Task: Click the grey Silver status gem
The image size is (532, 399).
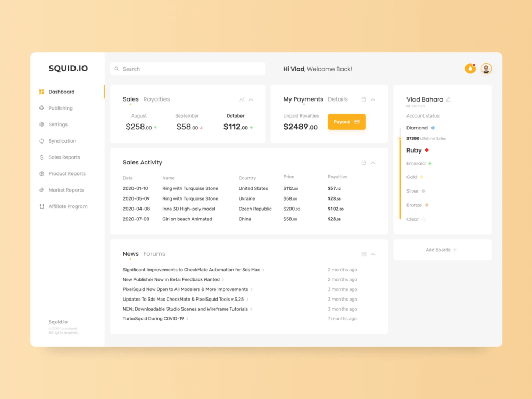Action: [x=423, y=191]
